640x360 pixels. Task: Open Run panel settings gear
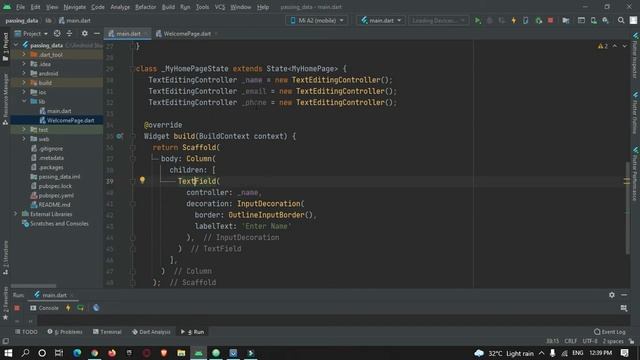pos(611,295)
